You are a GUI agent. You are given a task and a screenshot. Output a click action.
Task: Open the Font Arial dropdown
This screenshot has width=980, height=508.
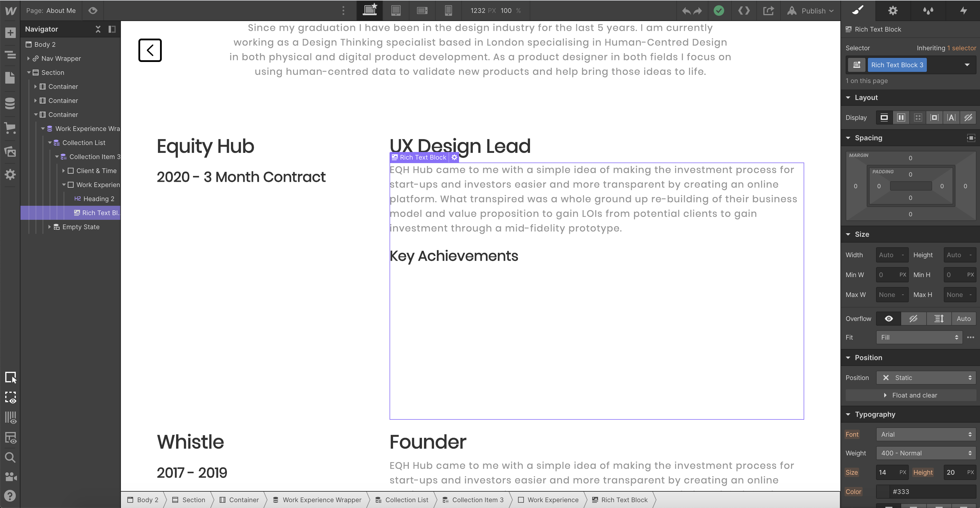tap(926, 435)
